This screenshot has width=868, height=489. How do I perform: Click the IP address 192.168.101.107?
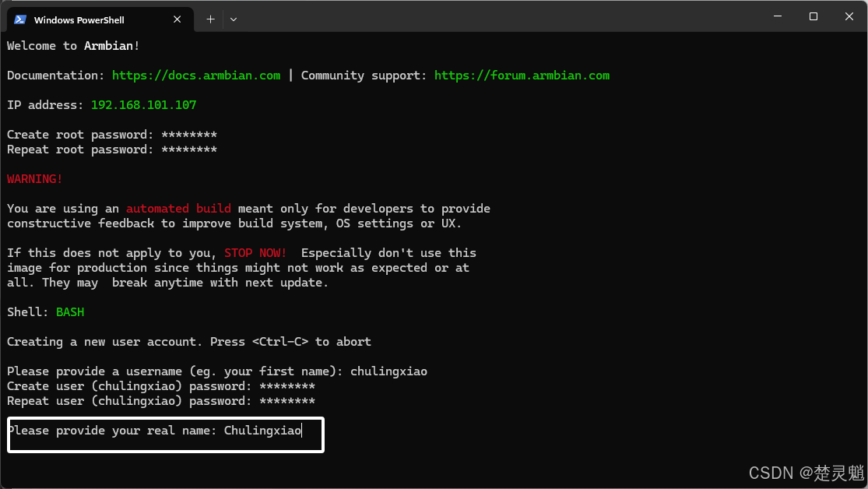tap(143, 105)
